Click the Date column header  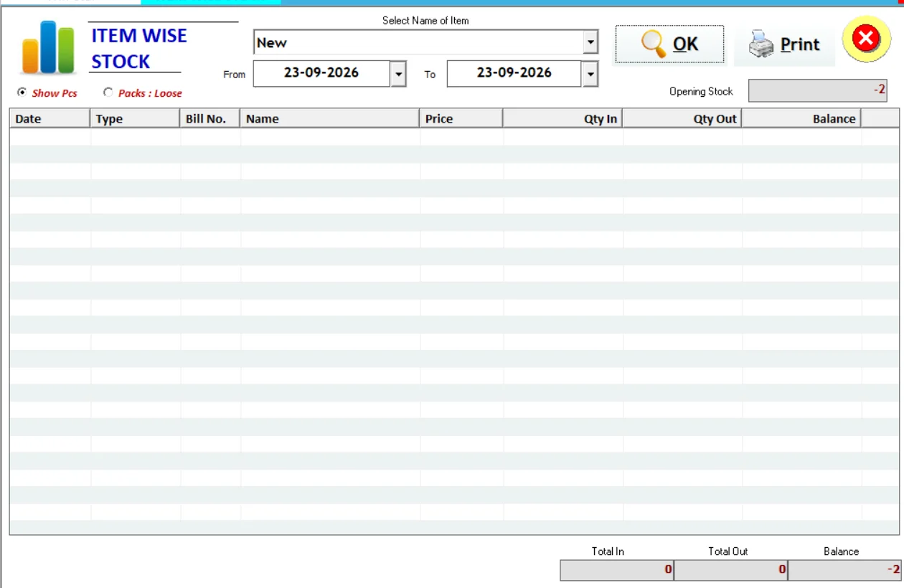(x=50, y=118)
